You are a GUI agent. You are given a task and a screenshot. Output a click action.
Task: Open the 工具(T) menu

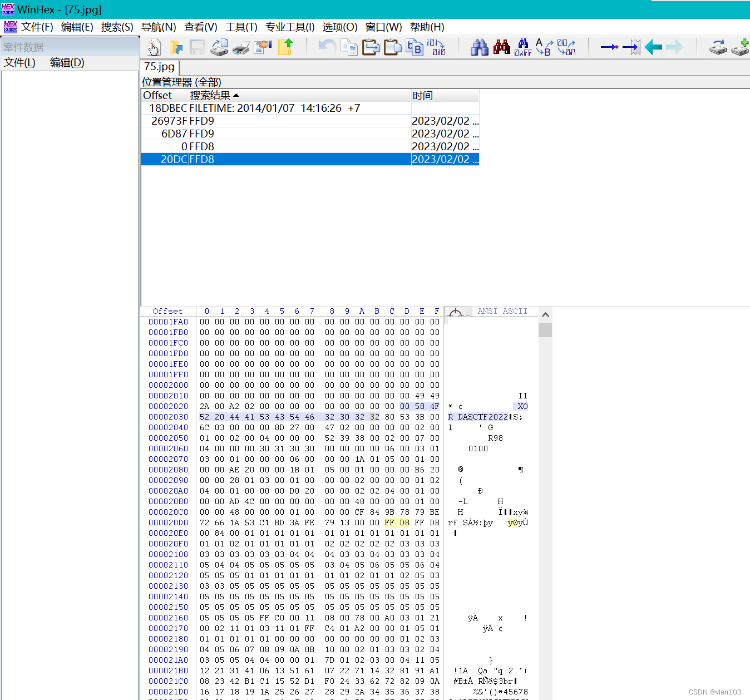(241, 27)
